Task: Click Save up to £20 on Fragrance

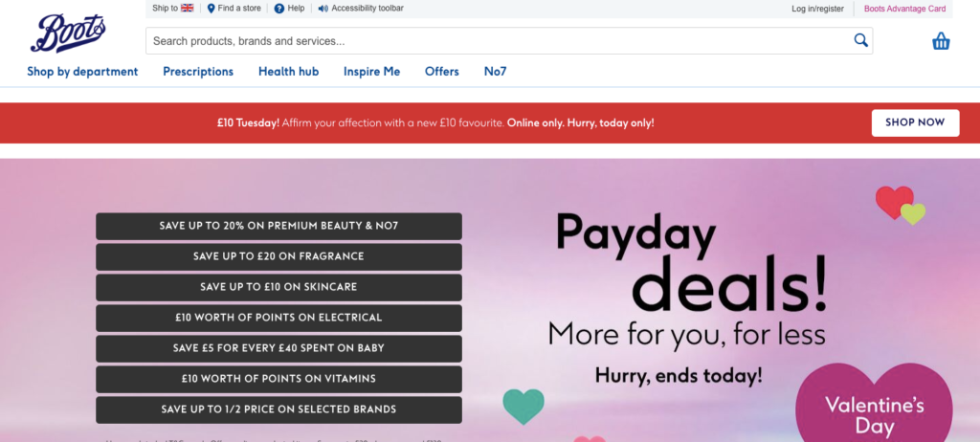Action: (x=278, y=256)
